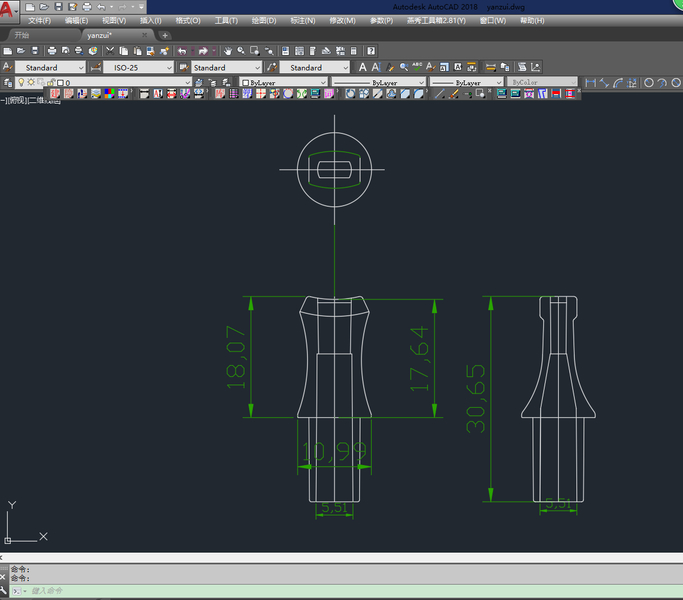The width and height of the screenshot is (683, 600).
Task: Open the AutoCAD application menu button
Action: pyautogui.click(x=8, y=10)
